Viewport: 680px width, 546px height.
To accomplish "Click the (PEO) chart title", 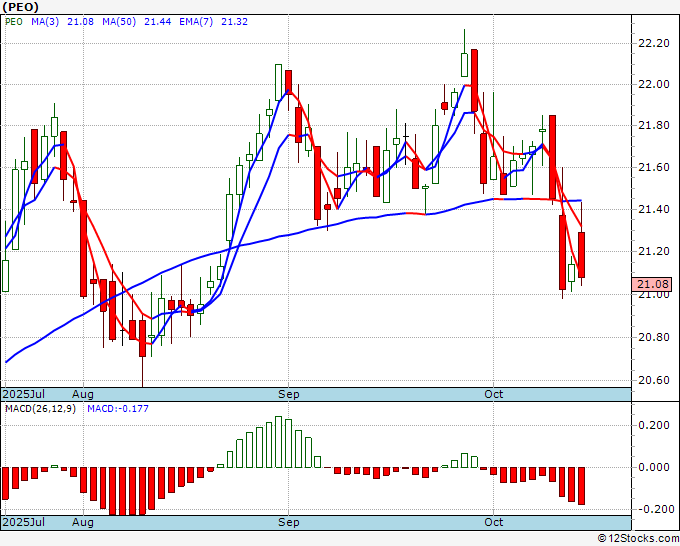I will click(x=20, y=7).
